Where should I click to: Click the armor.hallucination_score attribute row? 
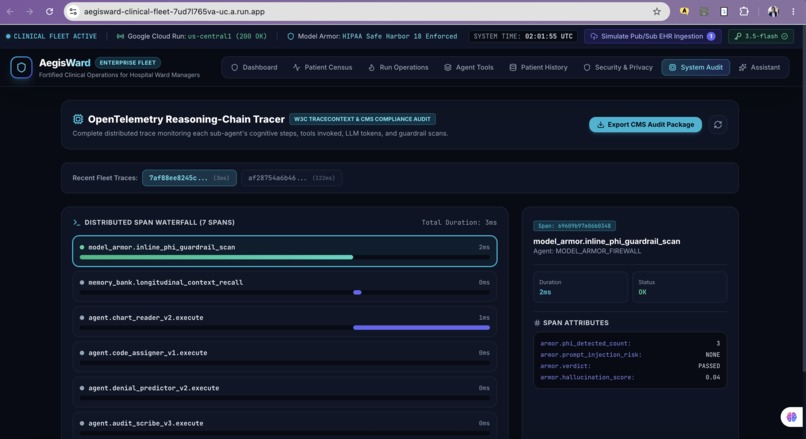(x=630, y=377)
